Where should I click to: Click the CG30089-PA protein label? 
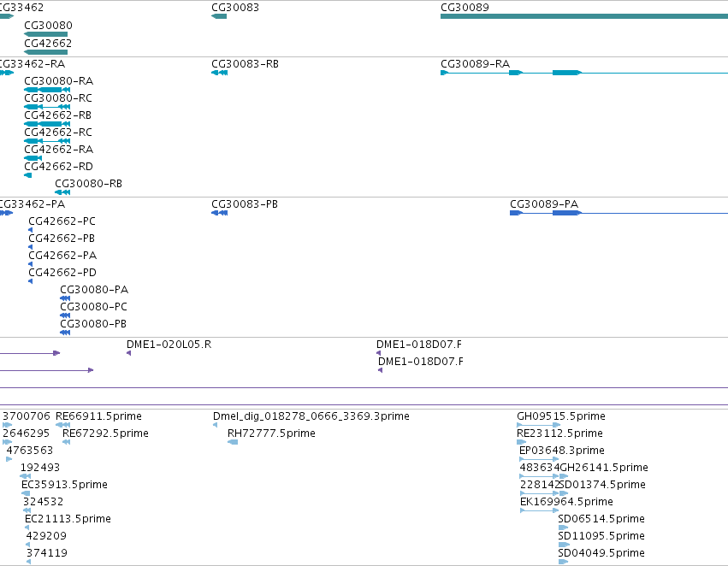click(544, 204)
